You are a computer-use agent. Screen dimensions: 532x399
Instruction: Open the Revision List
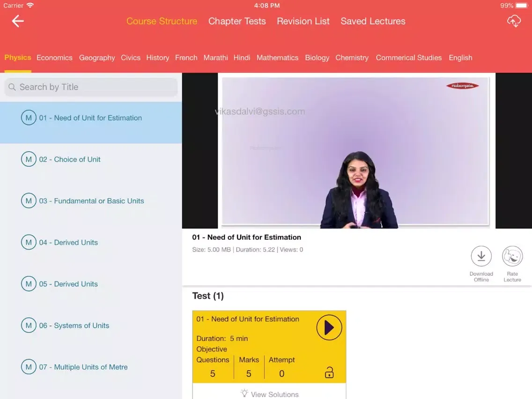(x=303, y=21)
